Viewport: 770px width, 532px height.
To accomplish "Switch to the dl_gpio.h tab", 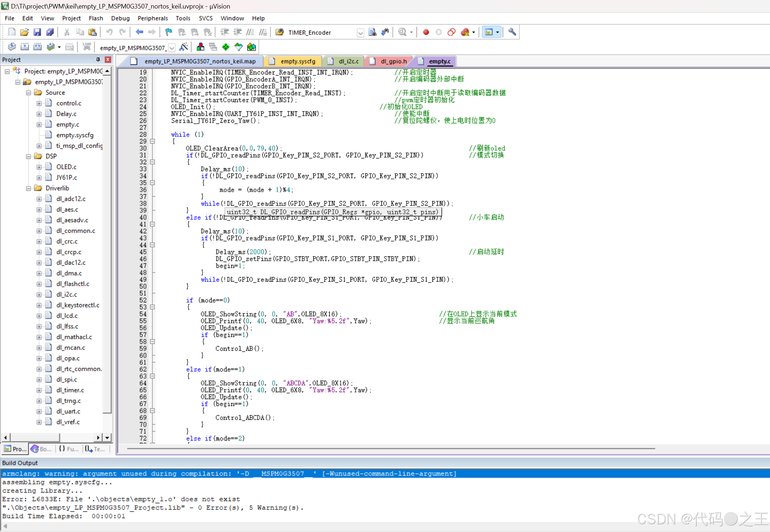I will click(393, 61).
